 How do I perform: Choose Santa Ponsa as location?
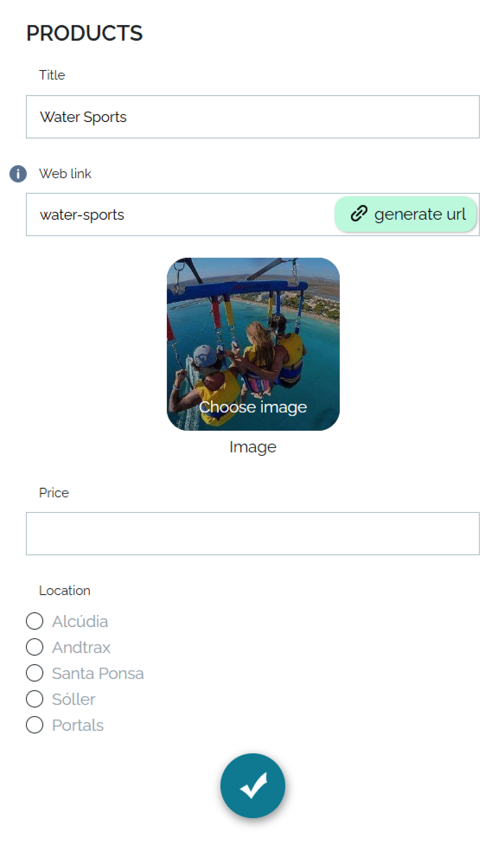[35, 673]
